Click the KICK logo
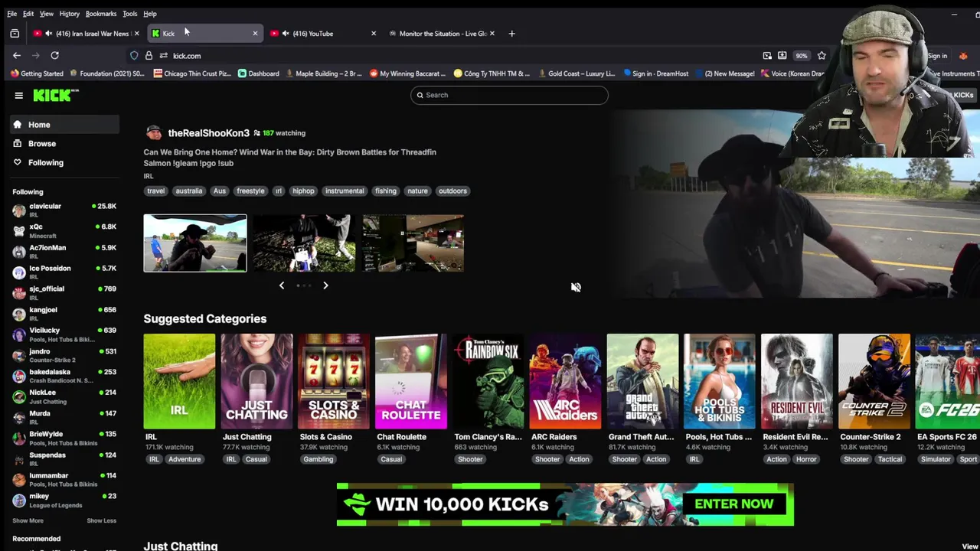 pos(56,95)
